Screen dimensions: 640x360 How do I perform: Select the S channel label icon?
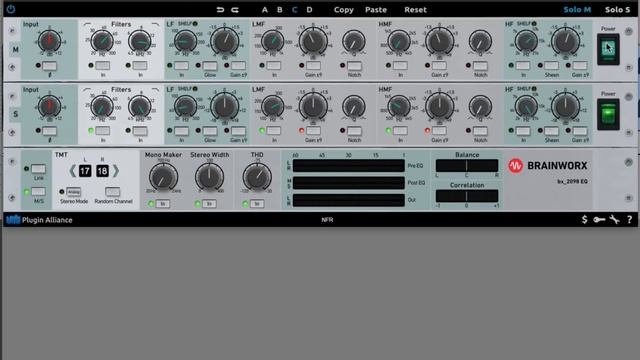(x=16, y=114)
